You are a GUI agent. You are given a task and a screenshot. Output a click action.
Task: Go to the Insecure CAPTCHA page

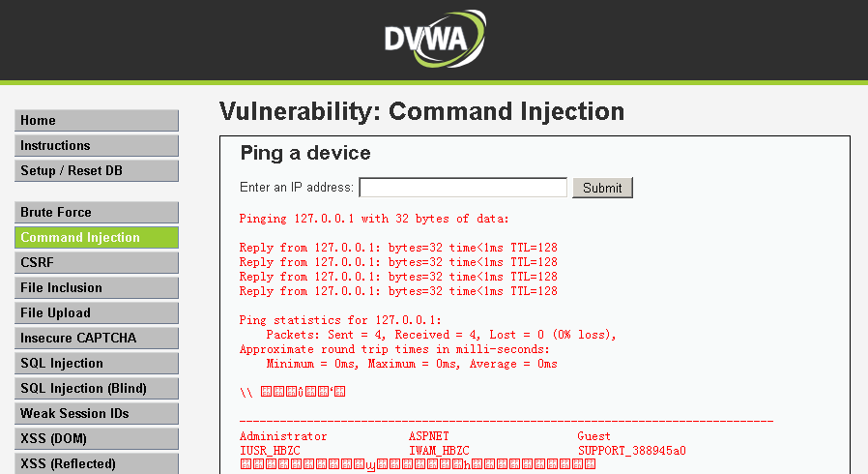pos(97,339)
